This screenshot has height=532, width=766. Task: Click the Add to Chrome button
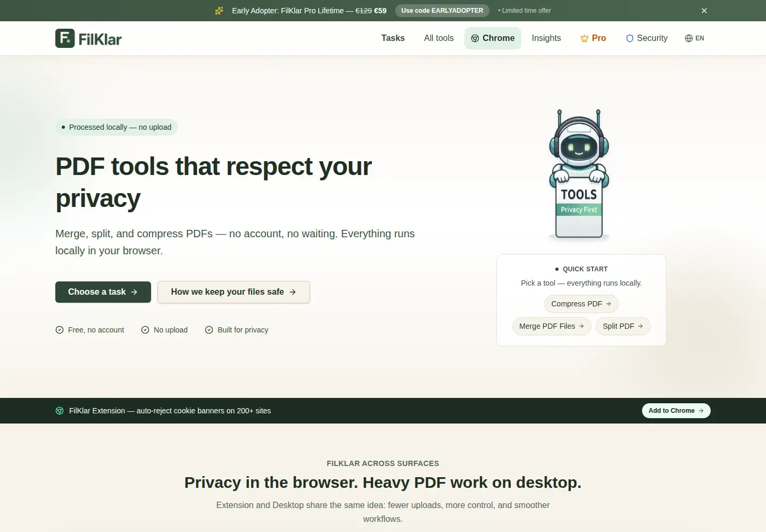tap(676, 411)
